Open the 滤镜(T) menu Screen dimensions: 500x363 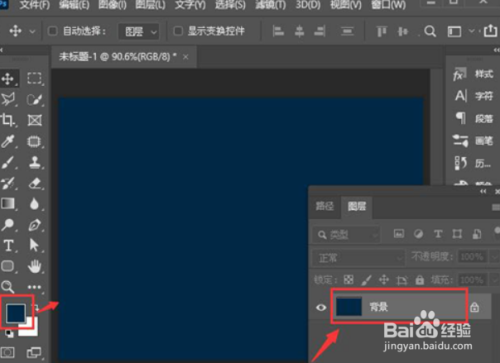(x=271, y=5)
